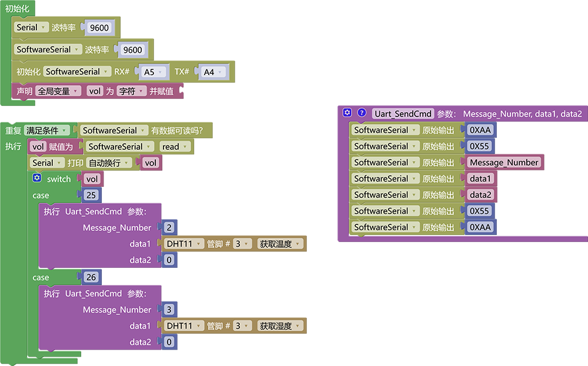Open SoftwareSerial dropdown in 初始化 RX# row
The width and height of the screenshot is (588, 366).
[x=77, y=72]
